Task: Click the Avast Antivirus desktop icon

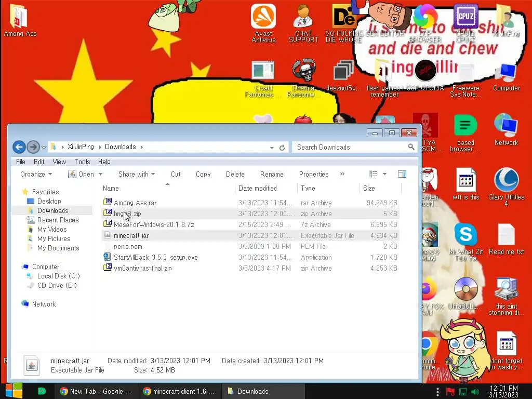Action: [x=263, y=23]
